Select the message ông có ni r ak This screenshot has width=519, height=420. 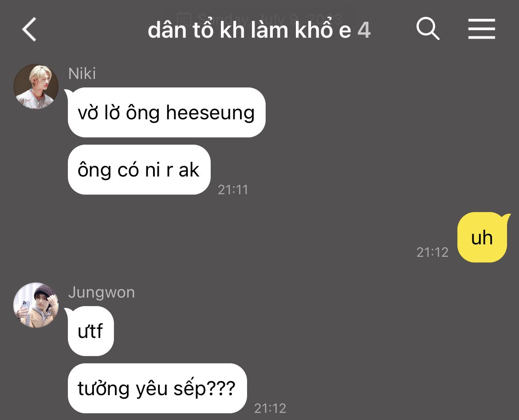(x=139, y=170)
